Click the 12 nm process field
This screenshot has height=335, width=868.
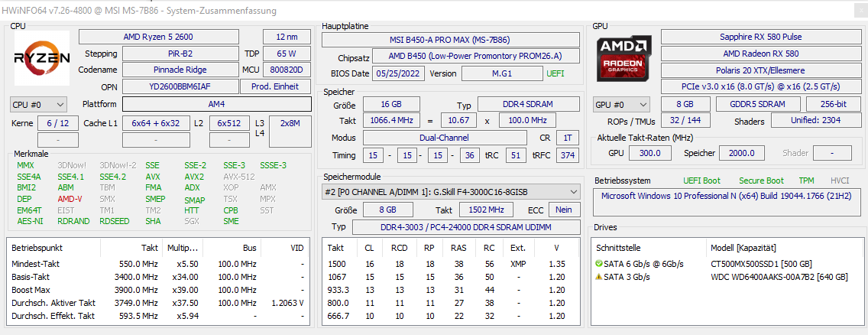tap(287, 37)
